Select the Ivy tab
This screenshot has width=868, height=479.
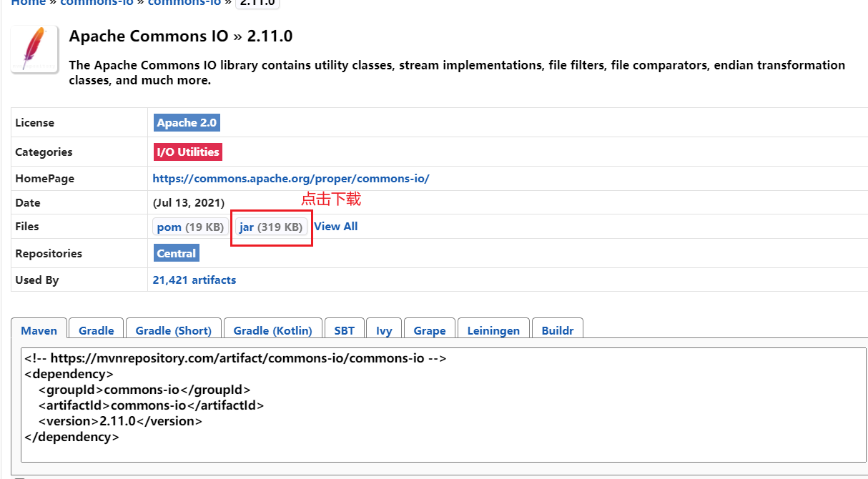pos(384,330)
